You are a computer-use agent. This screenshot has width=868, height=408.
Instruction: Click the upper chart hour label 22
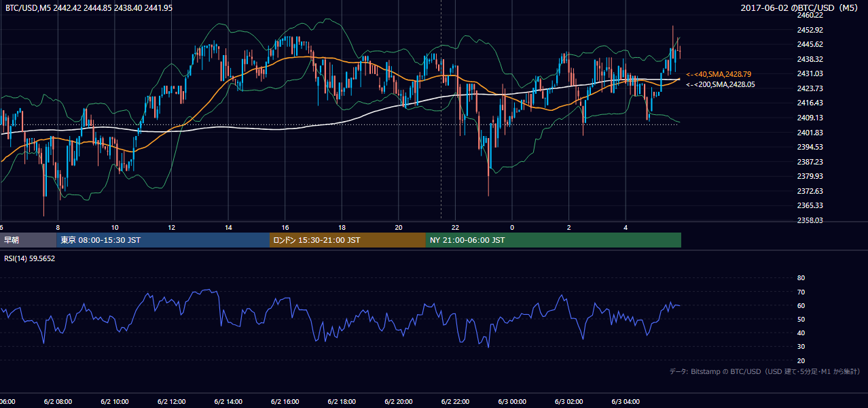point(455,227)
